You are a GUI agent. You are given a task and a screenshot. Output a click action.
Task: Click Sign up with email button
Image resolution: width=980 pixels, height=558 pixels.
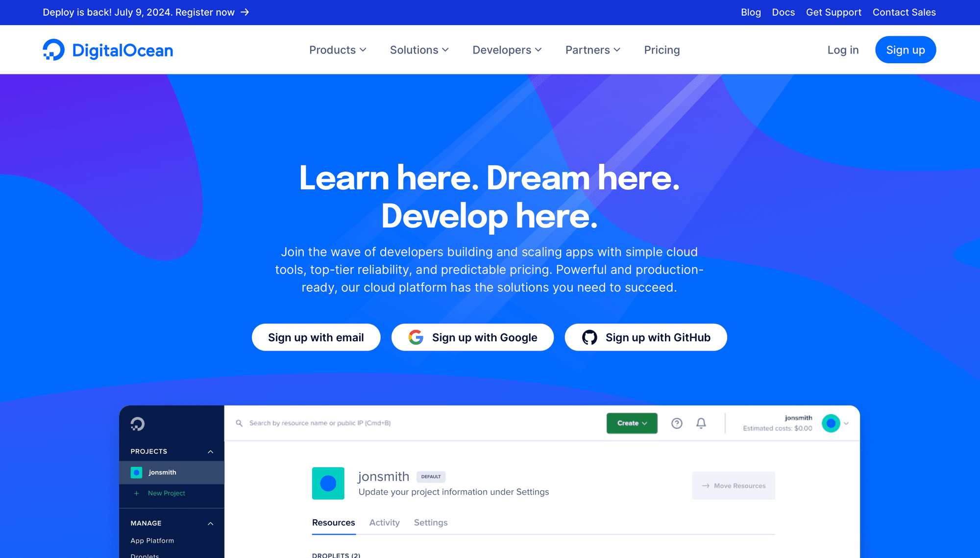click(x=317, y=338)
